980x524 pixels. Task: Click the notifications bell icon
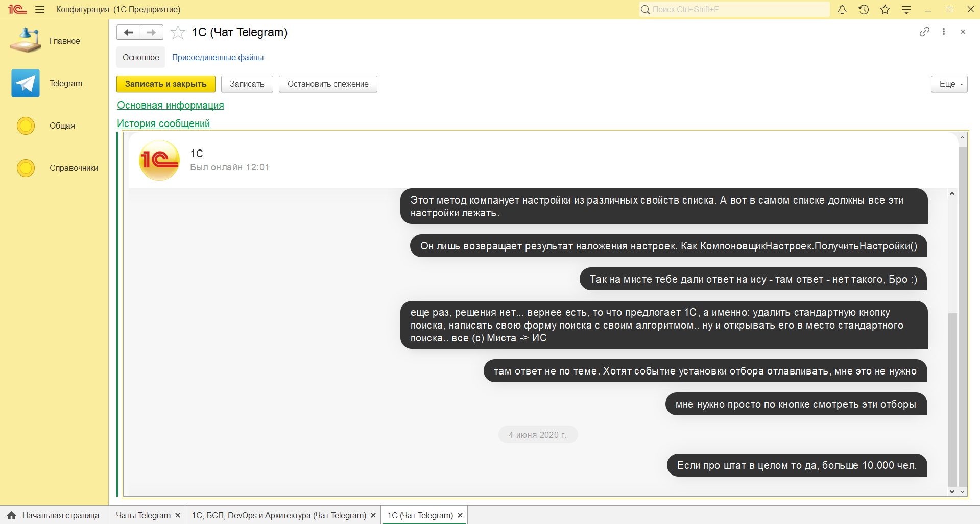[x=842, y=9]
